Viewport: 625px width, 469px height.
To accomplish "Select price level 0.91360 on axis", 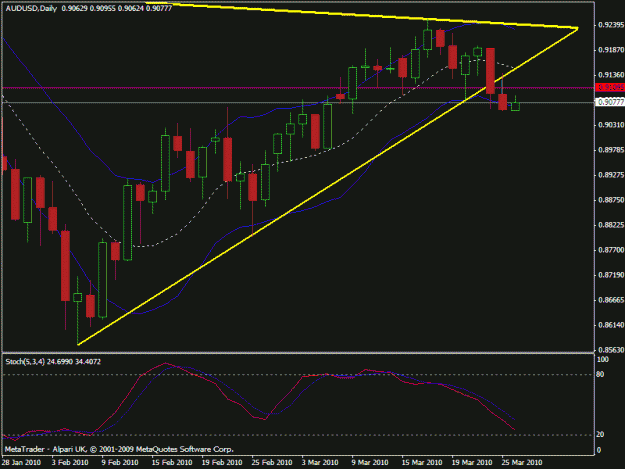I will coord(611,75).
